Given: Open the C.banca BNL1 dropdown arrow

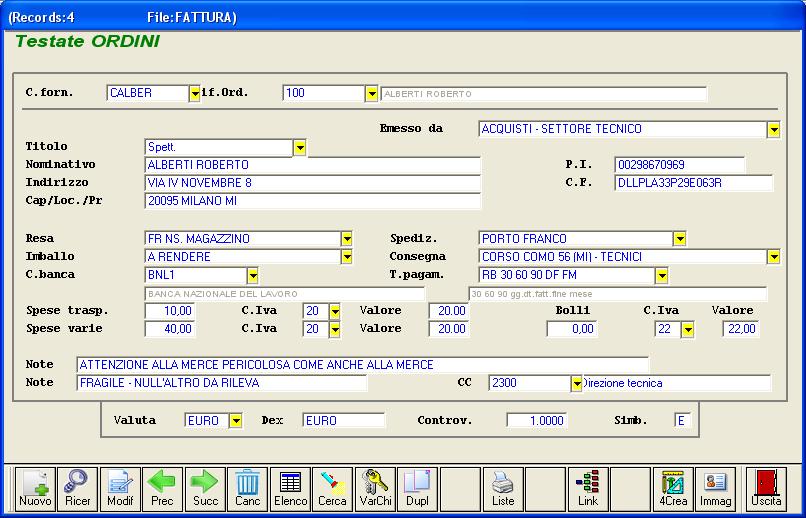Looking at the screenshot, I should (252, 275).
